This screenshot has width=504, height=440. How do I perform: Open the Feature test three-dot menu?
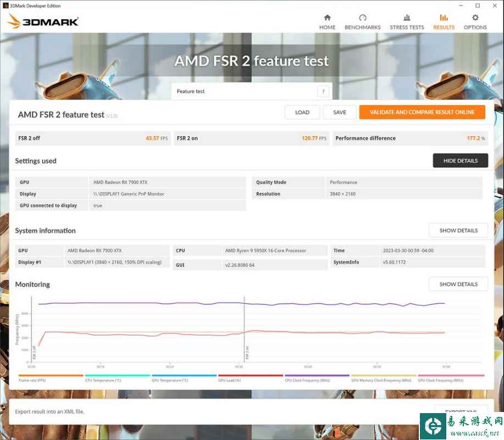click(x=323, y=92)
